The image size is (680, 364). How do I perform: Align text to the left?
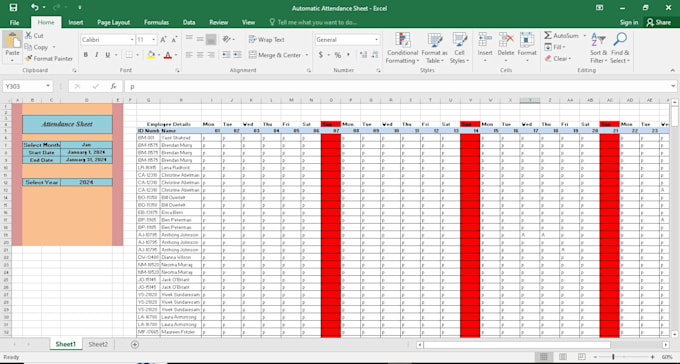click(189, 55)
